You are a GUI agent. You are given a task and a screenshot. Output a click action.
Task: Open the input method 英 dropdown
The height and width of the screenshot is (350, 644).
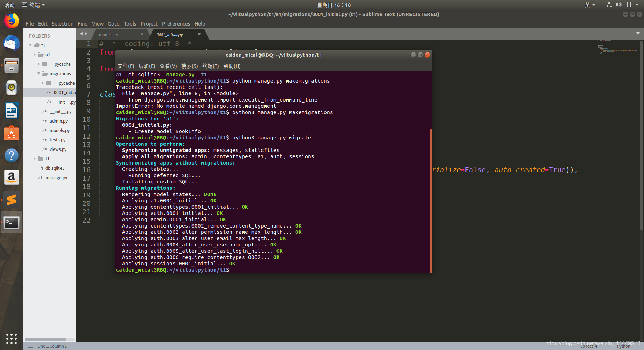590,5
